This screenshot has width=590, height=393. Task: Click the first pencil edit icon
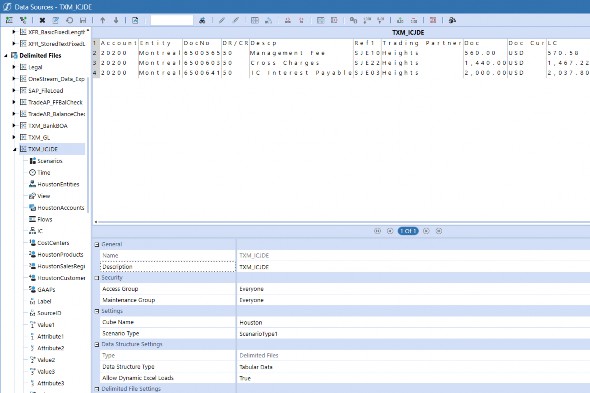point(222,20)
